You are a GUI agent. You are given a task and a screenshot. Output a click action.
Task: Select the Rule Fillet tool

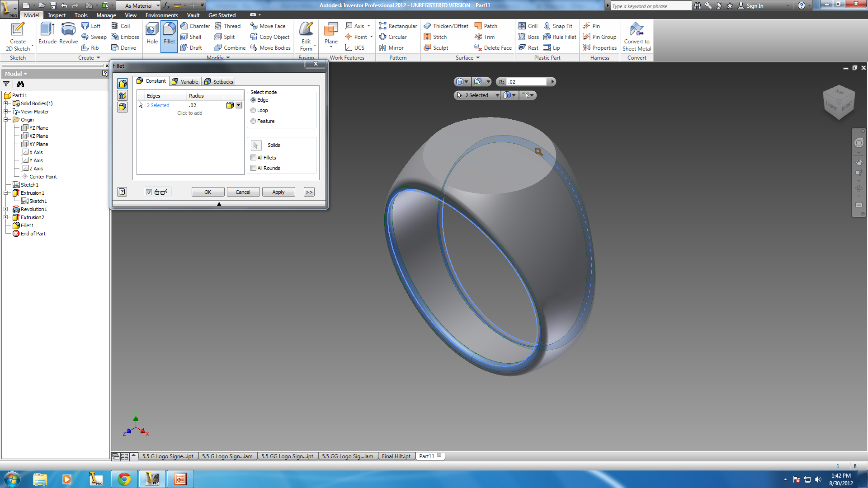560,37
